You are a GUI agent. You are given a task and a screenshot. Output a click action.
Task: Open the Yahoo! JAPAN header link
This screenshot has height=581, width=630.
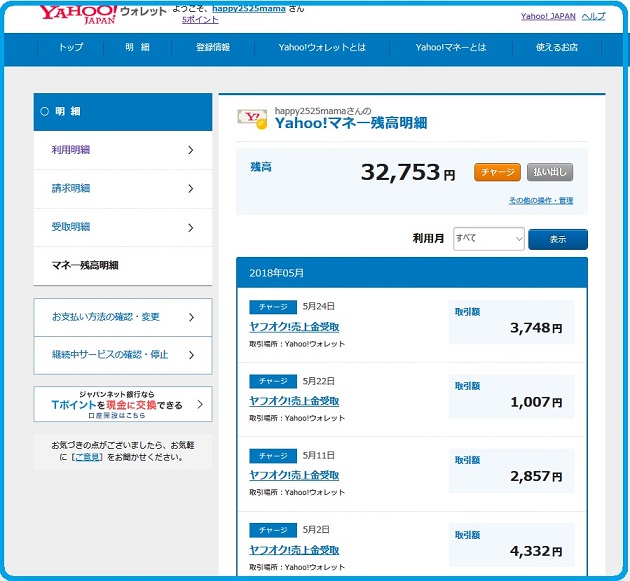coord(548,16)
